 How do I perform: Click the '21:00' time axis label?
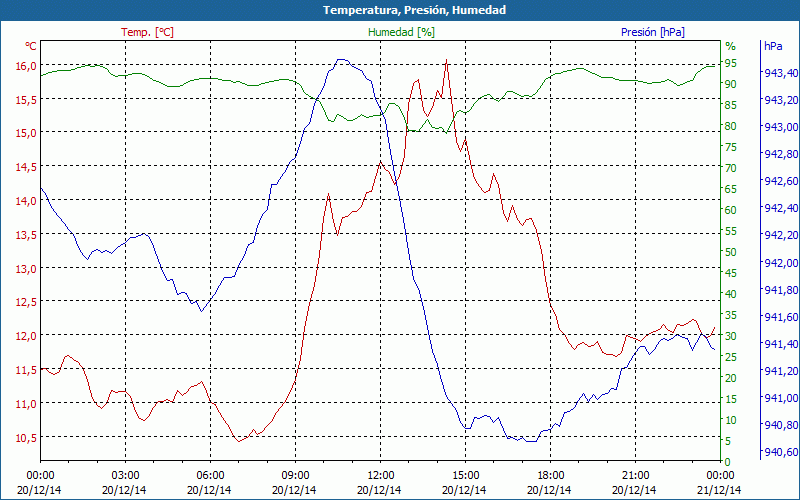point(636,476)
